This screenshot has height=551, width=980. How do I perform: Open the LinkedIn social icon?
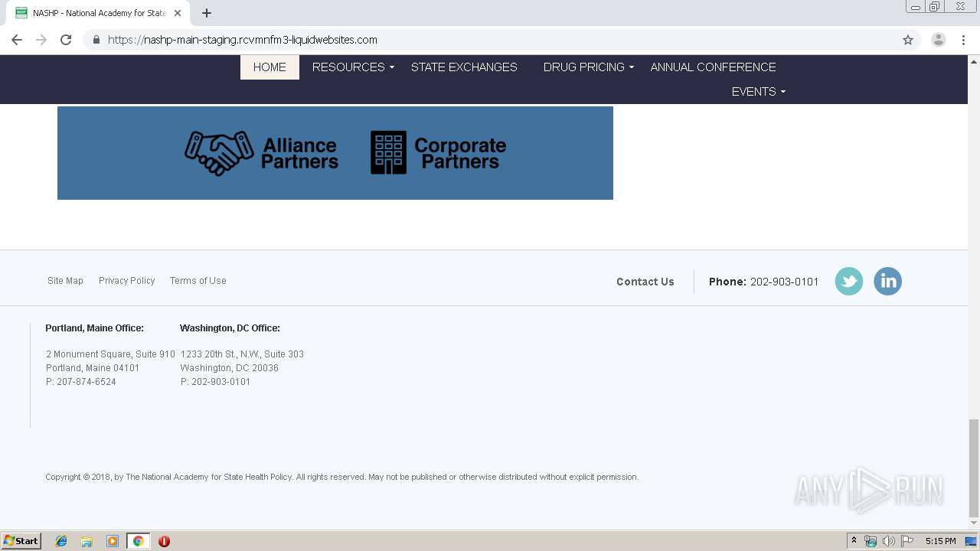tap(887, 282)
